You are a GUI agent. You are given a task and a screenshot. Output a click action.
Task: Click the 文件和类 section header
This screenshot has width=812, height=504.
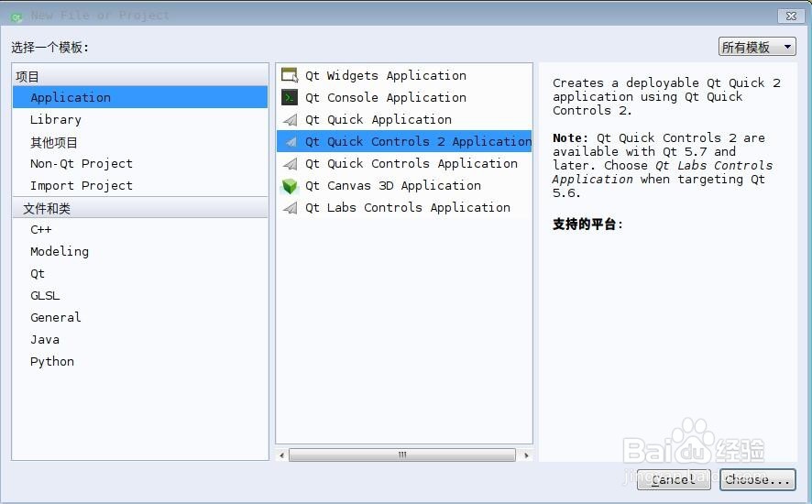tap(140, 208)
